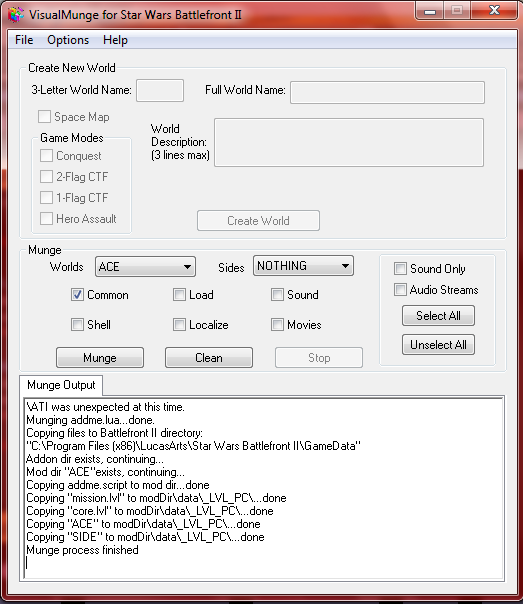Tick the 2-Flag CTF checkbox

(x=47, y=177)
